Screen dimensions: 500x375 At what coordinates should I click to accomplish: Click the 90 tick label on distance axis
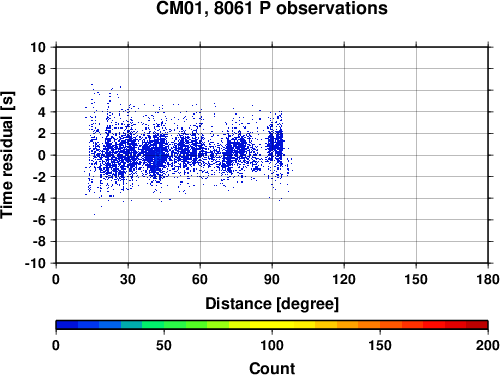click(x=272, y=279)
